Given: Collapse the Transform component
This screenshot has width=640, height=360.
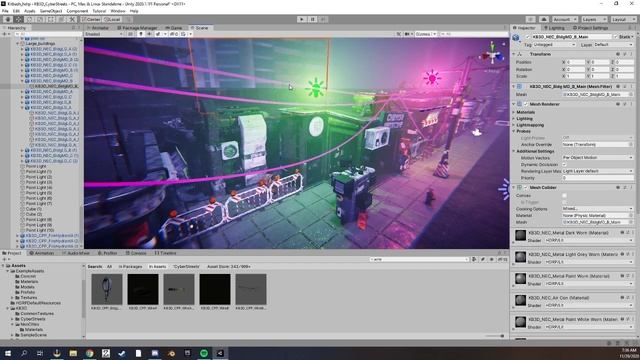Looking at the screenshot, I should point(514,54).
